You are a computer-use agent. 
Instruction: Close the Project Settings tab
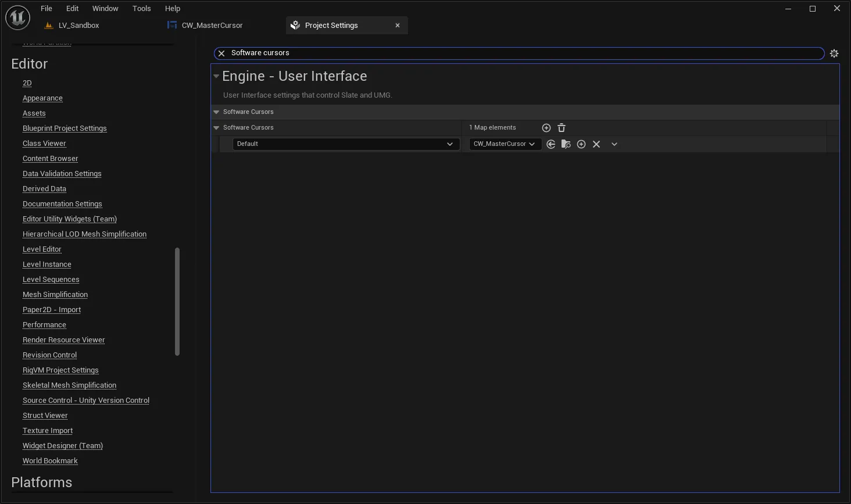coord(398,26)
